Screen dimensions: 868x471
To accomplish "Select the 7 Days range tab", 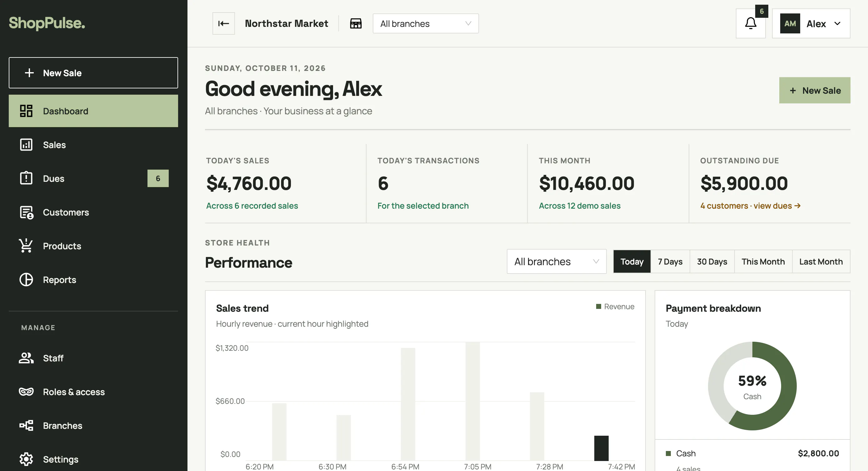I will coord(670,261).
